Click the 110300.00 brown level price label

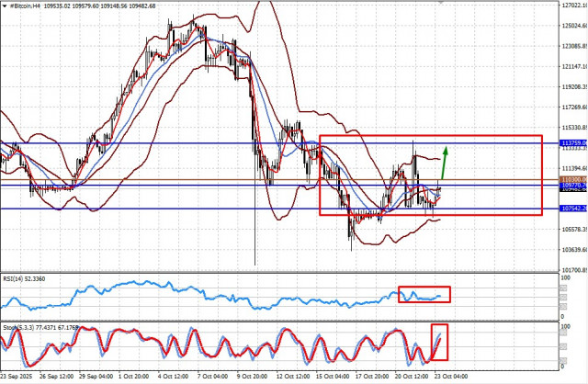pos(573,180)
